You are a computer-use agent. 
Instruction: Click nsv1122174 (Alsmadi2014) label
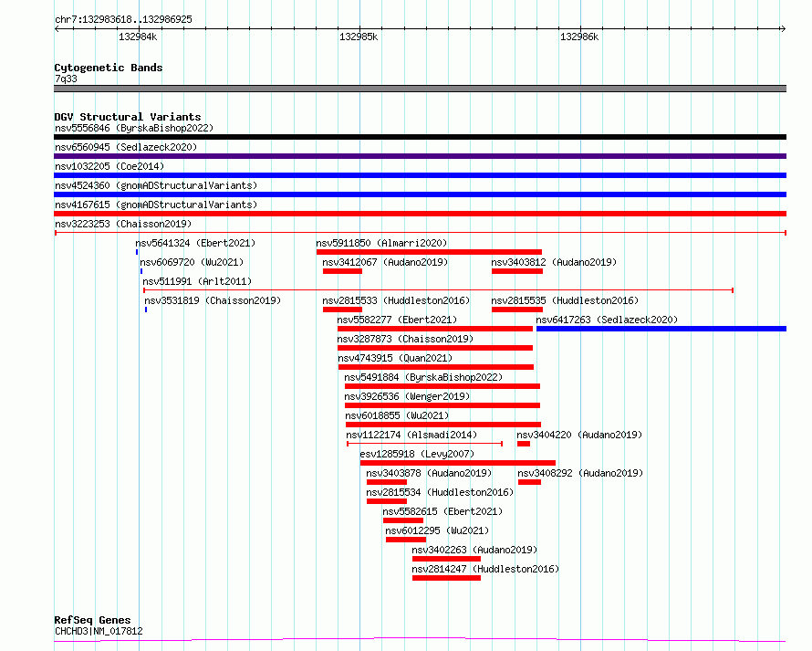tap(411, 435)
